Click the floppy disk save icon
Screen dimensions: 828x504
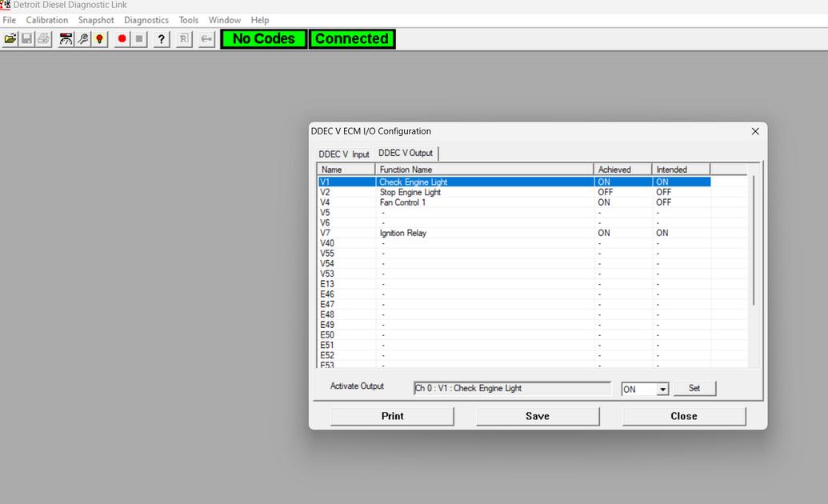pyautogui.click(x=27, y=39)
